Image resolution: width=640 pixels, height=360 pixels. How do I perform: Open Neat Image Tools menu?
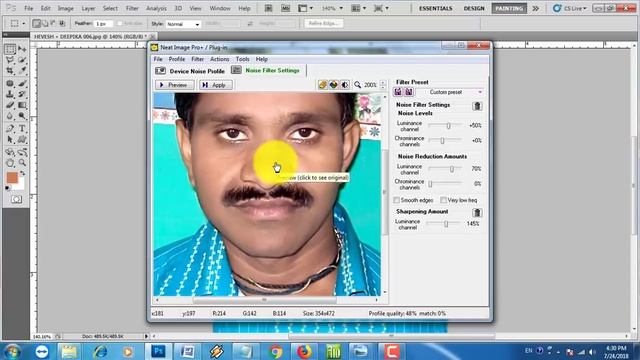(x=242, y=59)
